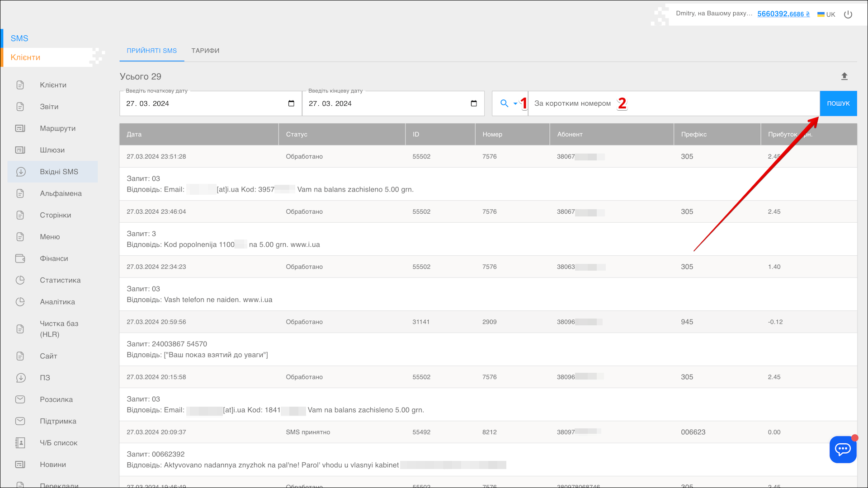Image resolution: width=868 pixels, height=488 pixels.
Task: Click the upload/export arrow icon
Action: 844,76
